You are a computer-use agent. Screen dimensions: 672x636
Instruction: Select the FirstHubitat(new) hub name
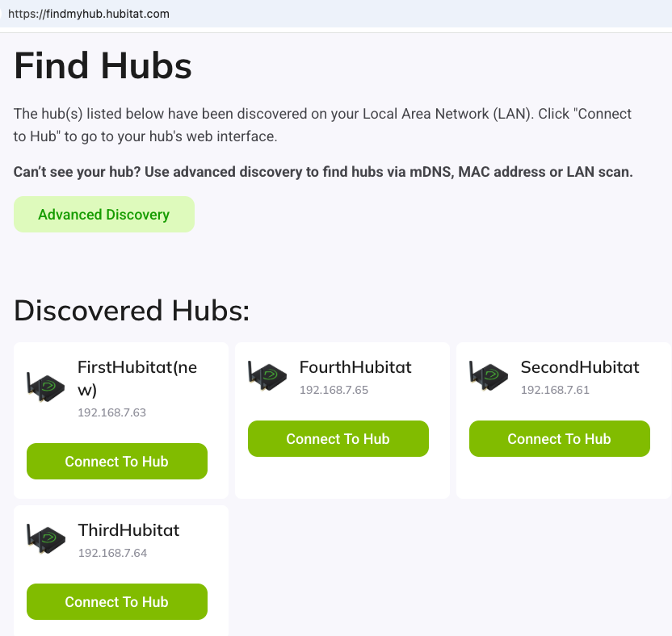[x=137, y=379]
